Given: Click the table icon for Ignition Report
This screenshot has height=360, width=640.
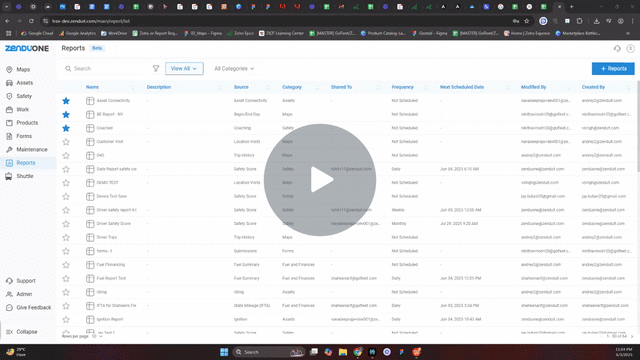Looking at the screenshot, I should [90, 320].
